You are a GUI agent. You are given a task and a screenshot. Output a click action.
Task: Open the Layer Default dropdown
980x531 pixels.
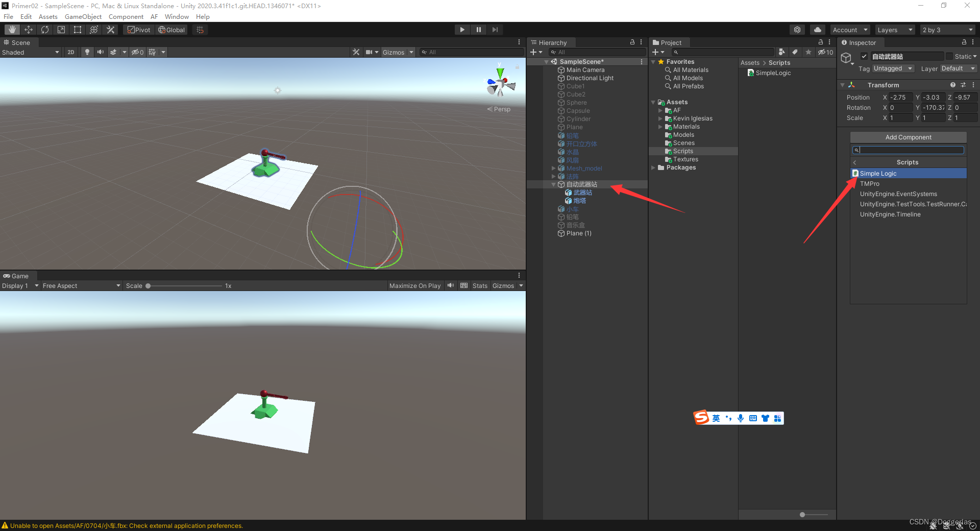click(x=958, y=68)
